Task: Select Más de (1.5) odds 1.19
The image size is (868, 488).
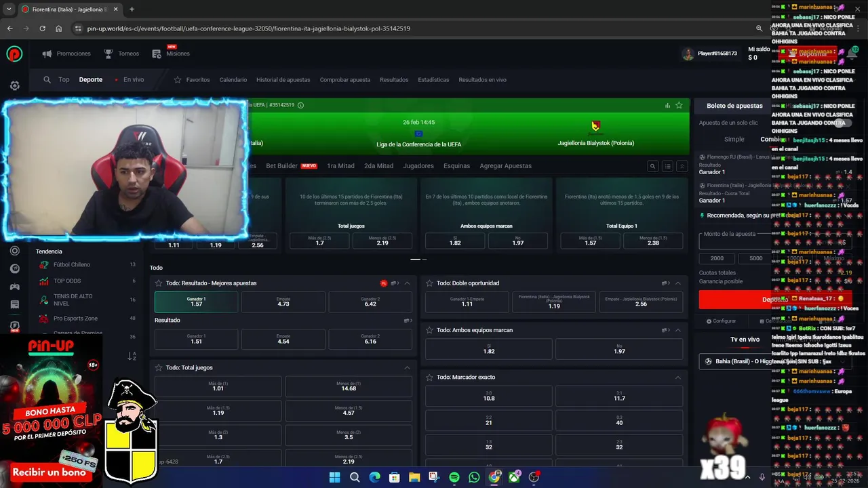Action: [x=218, y=411]
